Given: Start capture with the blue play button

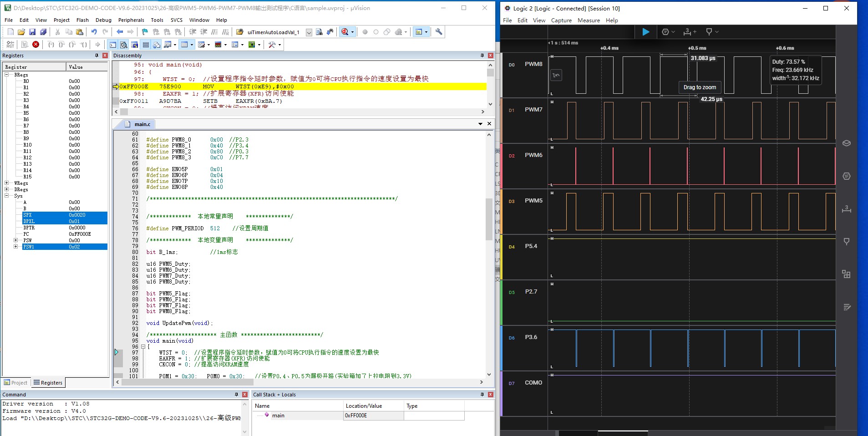Looking at the screenshot, I should click(645, 32).
